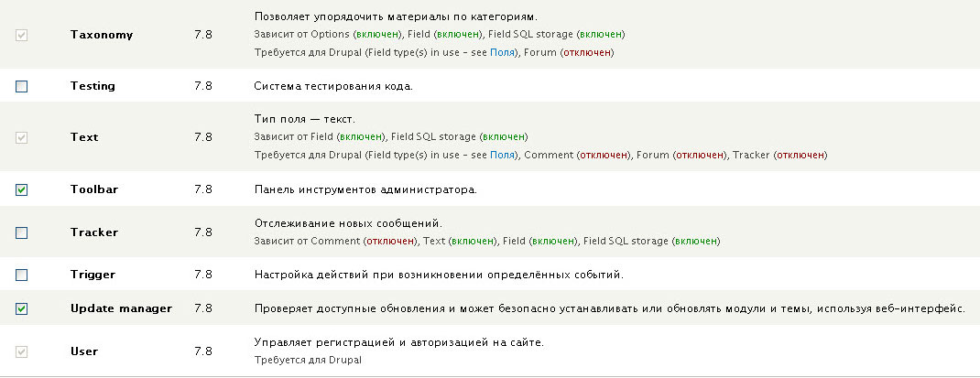
Task: Click the Taxonomy module name label
Action: click(102, 35)
